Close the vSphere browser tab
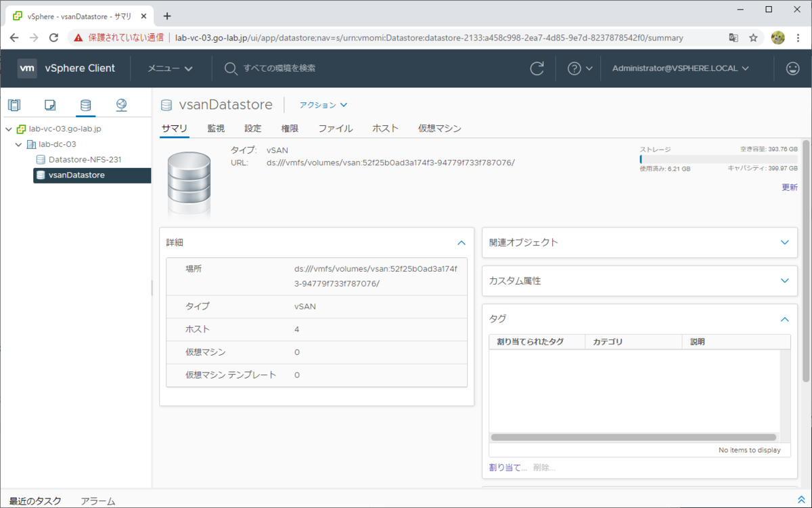The width and height of the screenshot is (812, 508). pos(145,16)
